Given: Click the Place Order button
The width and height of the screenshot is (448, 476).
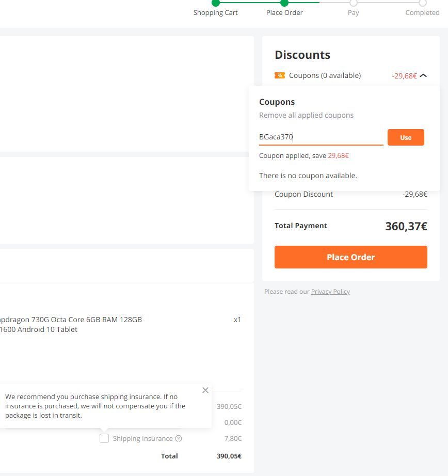Looking at the screenshot, I should [350, 257].
